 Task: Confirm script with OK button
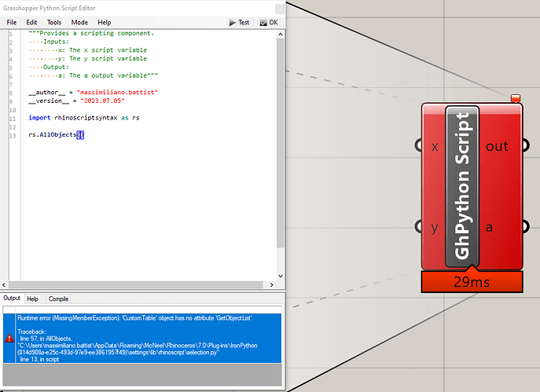pos(269,22)
